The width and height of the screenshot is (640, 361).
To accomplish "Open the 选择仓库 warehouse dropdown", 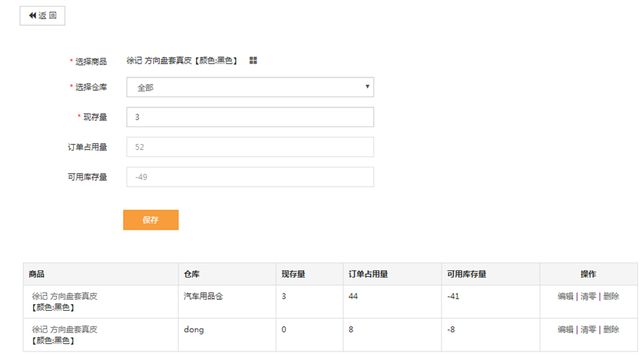I will [250, 87].
